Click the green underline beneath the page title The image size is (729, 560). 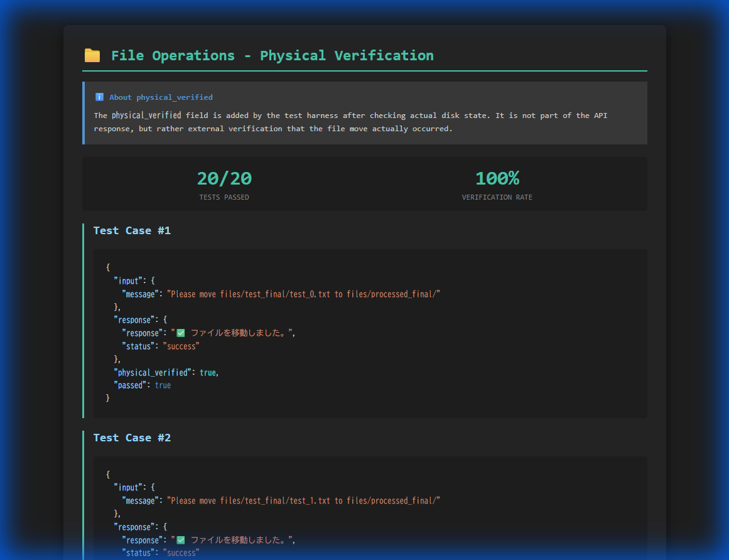point(364,71)
